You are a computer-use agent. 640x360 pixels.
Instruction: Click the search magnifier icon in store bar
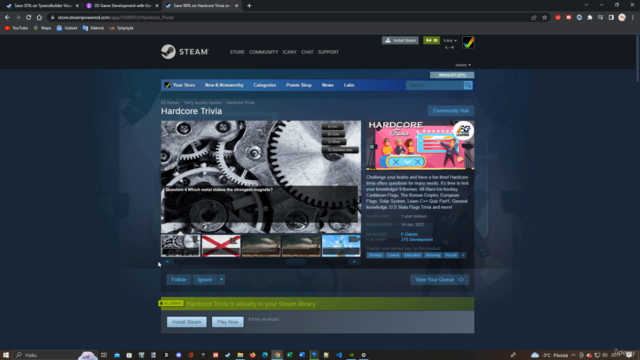pos(468,85)
